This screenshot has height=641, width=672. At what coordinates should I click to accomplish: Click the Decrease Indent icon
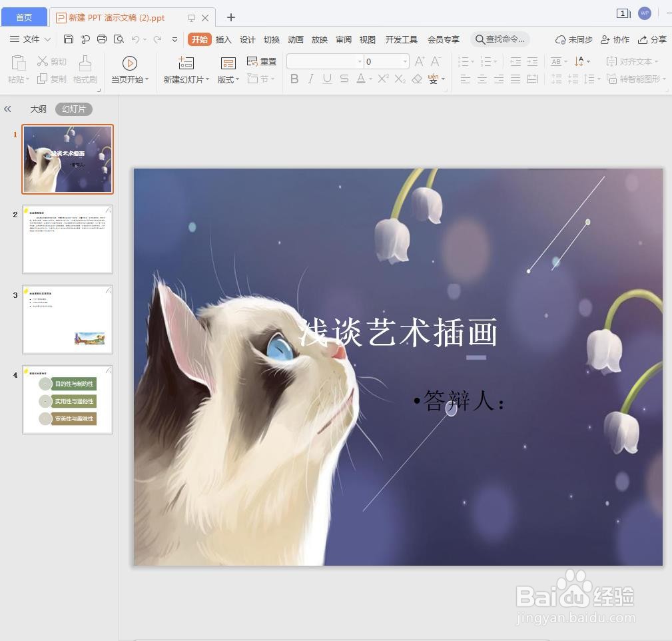pyautogui.click(x=515, y=61)
